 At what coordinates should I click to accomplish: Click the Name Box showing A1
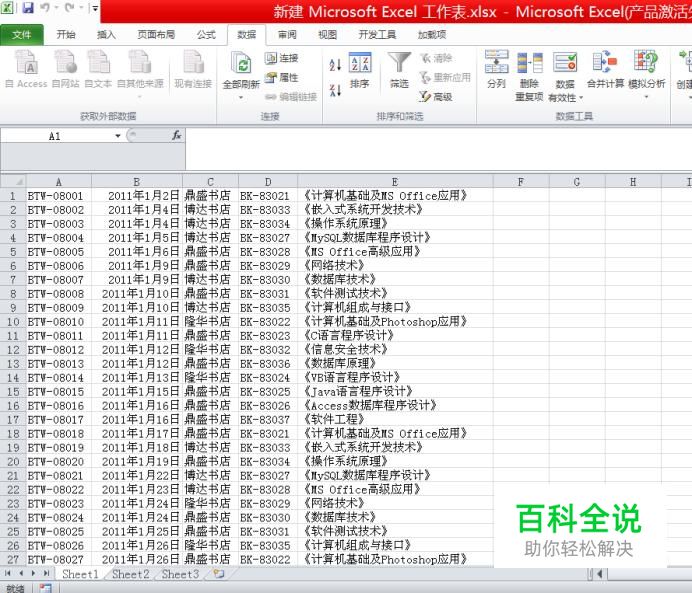tap(56, 136)
